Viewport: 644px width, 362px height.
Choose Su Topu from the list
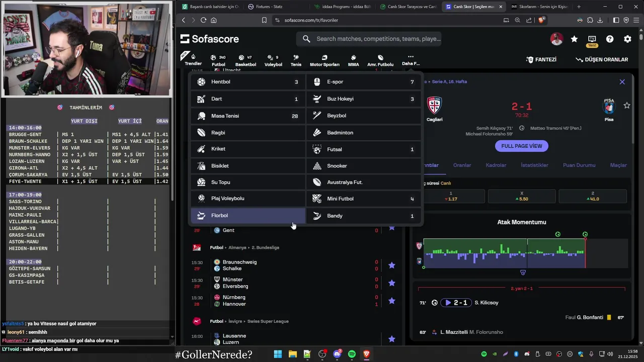[x=248, y=182]
